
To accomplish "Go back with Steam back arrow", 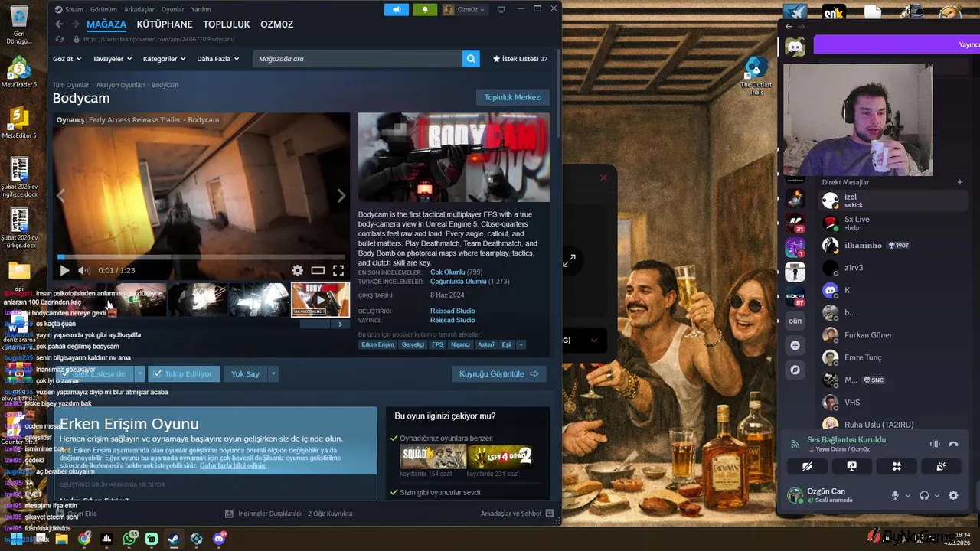I will [x=59, y=24].
